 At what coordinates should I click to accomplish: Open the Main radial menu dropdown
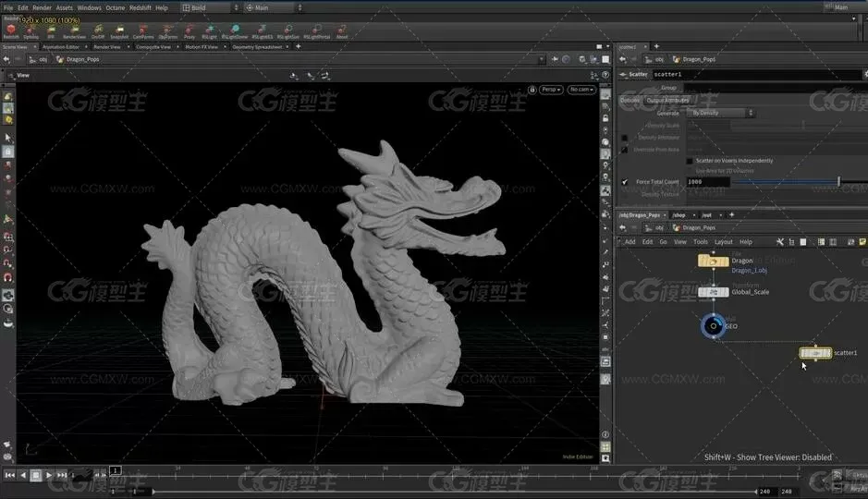click(274, 7)
